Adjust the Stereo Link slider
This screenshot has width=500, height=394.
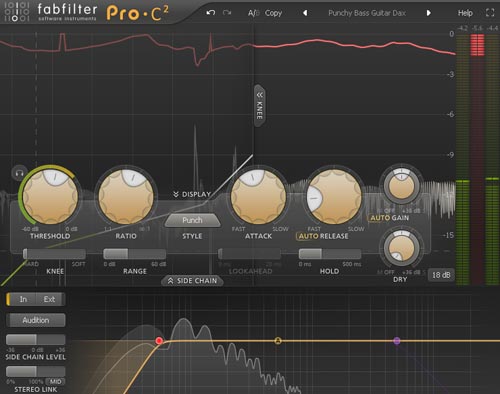tap(36, 371)
